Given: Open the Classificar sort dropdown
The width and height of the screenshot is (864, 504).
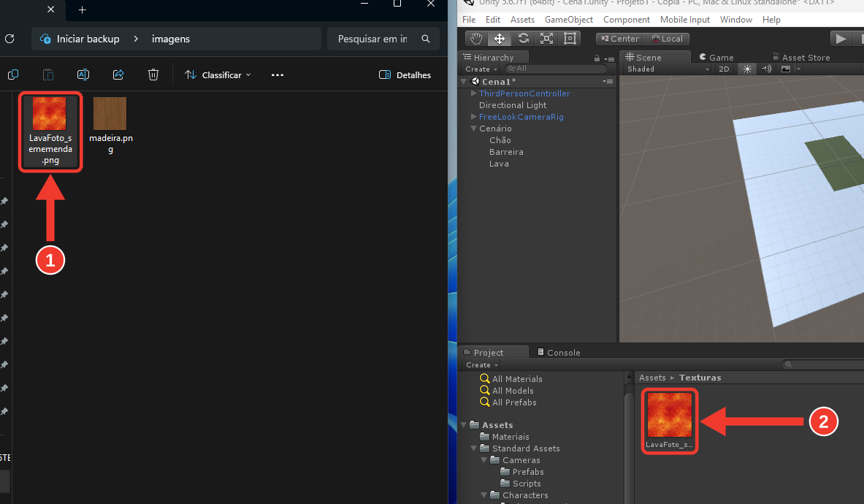Looking at the screenshot, I should pyautogui.click(x=218, y=75).
